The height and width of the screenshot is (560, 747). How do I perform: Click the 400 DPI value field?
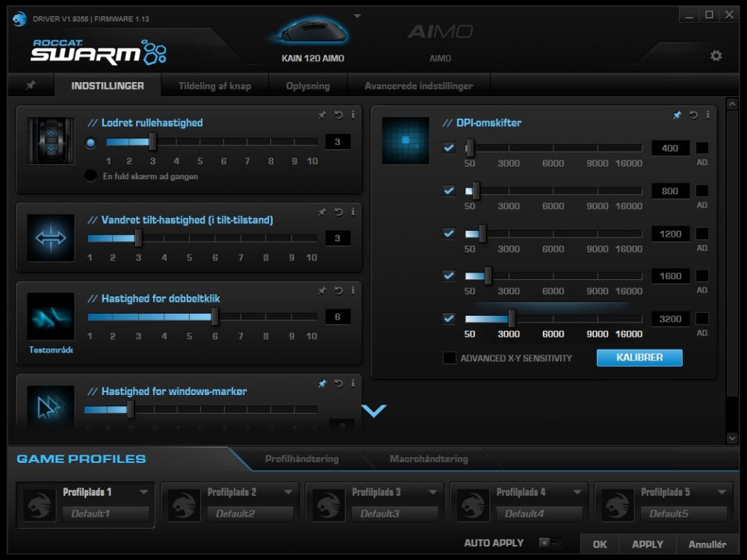670,148
